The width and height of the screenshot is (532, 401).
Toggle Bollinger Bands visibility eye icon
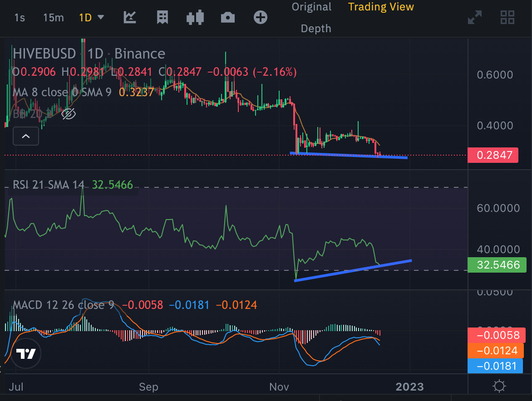[x=68, y=114]
